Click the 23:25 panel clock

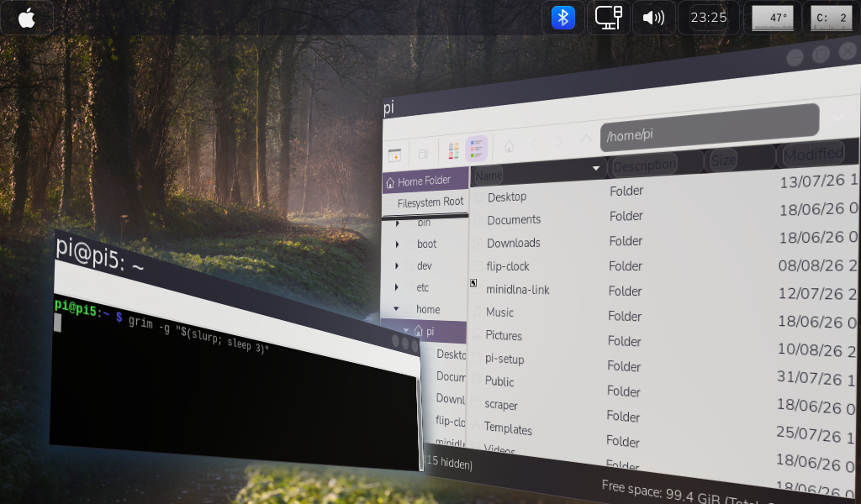point(708,18)
